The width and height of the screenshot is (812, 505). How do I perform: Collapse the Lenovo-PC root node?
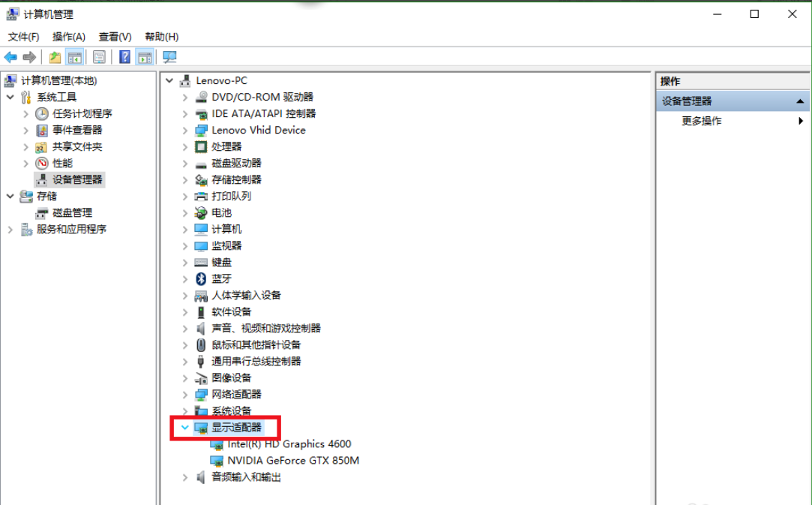click(169, 80)
